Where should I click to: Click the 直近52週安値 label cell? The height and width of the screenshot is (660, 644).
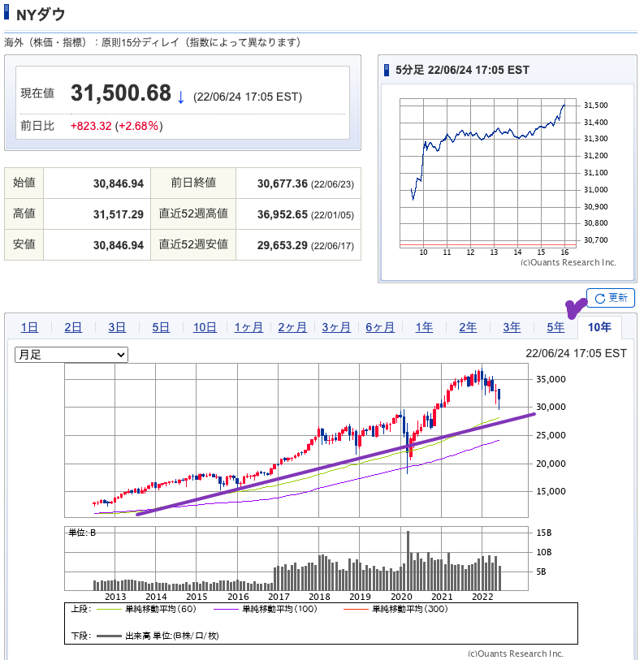pyautogui.click(x=193, y=244)
